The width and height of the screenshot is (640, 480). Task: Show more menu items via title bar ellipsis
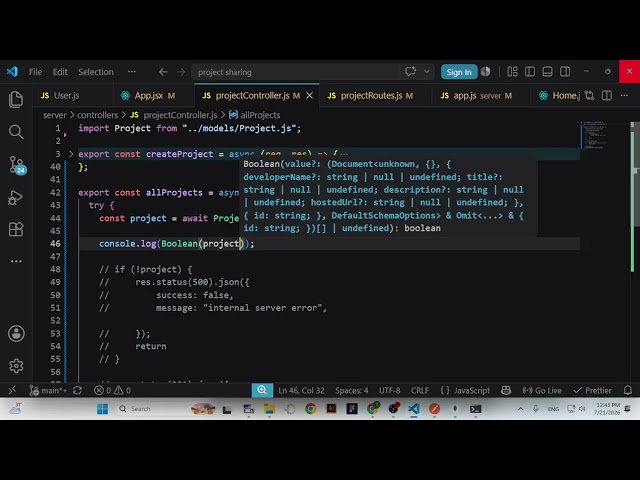131,71
